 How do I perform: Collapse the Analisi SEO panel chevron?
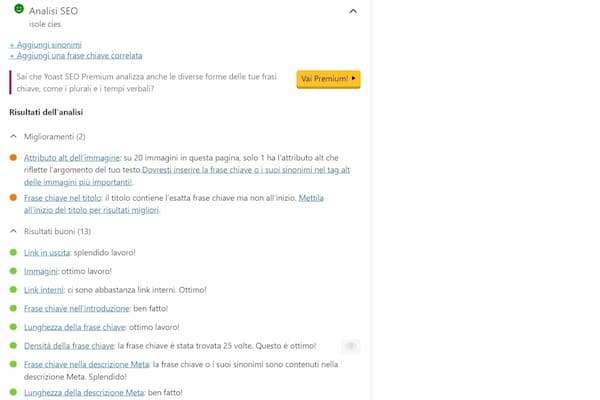pyautogui.click(x=353, y=11)
